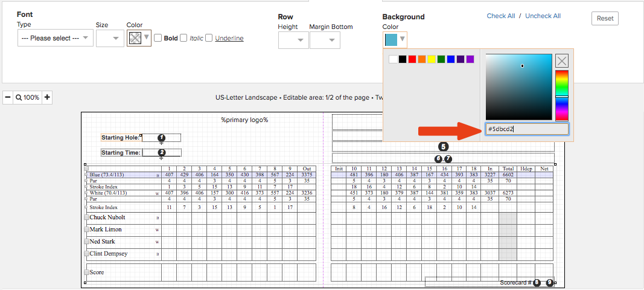
Task: Click the magnifier 100% zoom reset
Action: pyautogui.click(x=28, y=97)
